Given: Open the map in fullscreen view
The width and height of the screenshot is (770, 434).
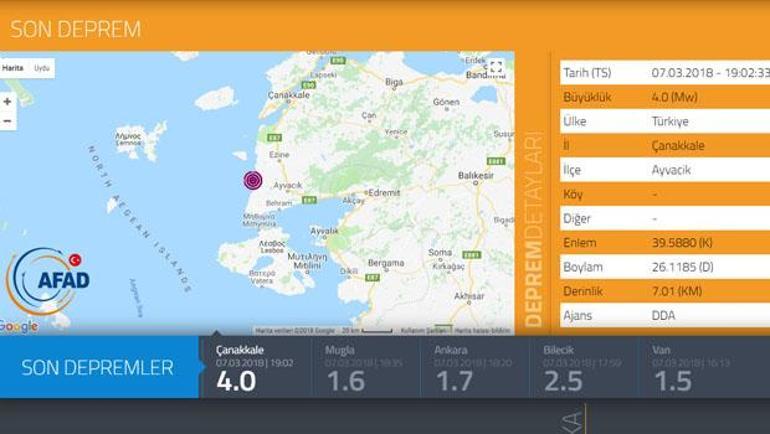Looking at the screenshot, I should coord(496,67).
